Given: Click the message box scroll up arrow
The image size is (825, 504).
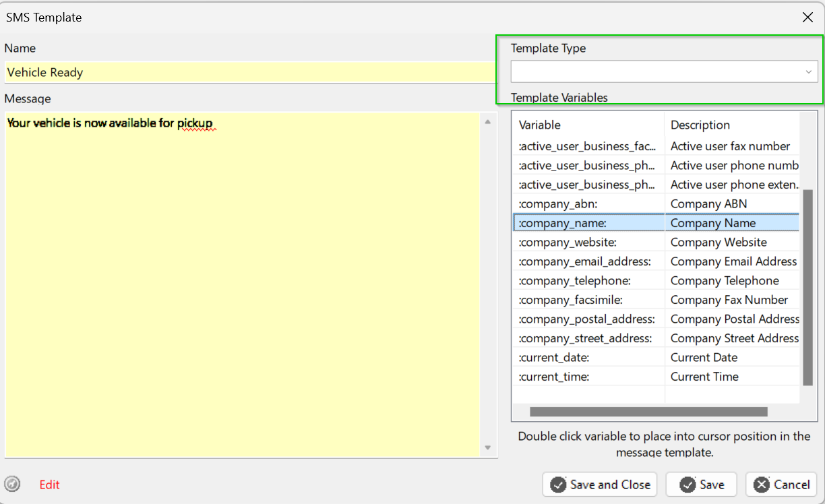Looking at the screenshot, I should (488, 121).
